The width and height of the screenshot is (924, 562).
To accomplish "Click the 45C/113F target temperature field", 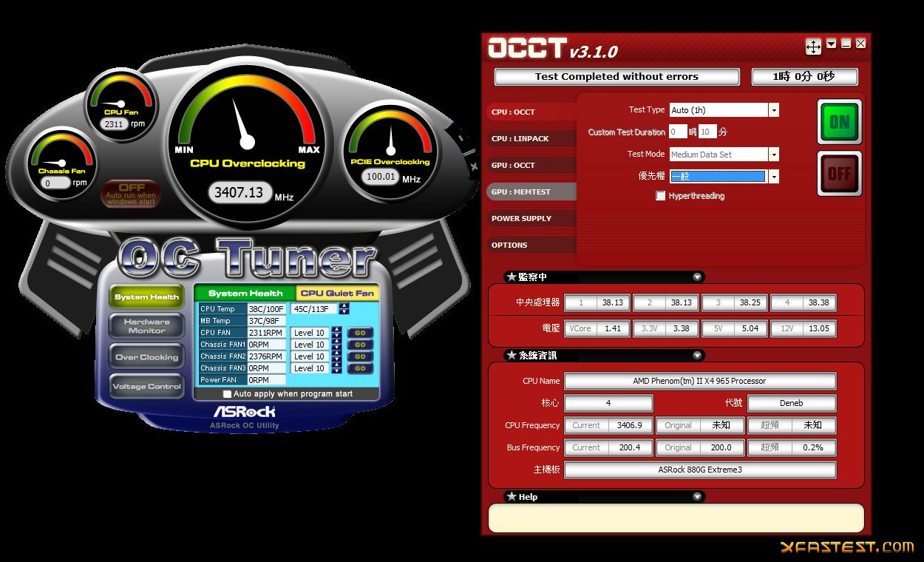I will pyautogui.click(x=314, y=309).
